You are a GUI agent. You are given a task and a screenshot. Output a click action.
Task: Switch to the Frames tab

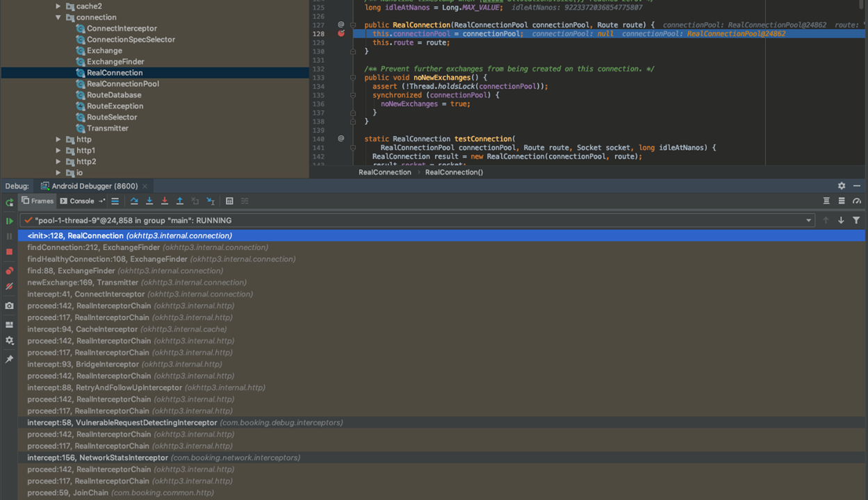[x=38, y=201]
